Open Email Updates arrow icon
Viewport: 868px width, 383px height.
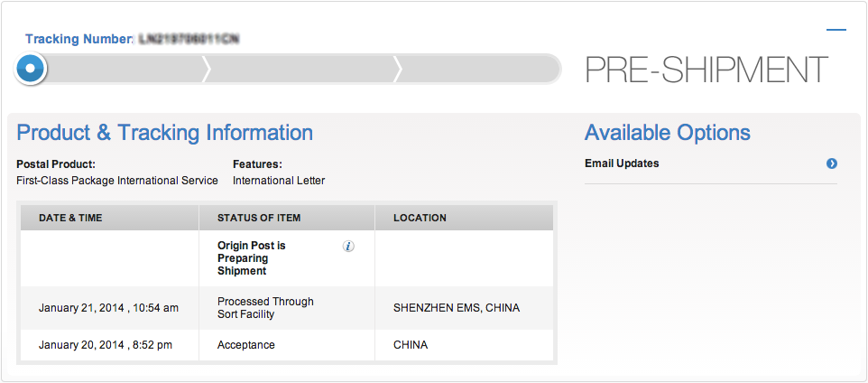pyautogui.click(x=832, y=163)
